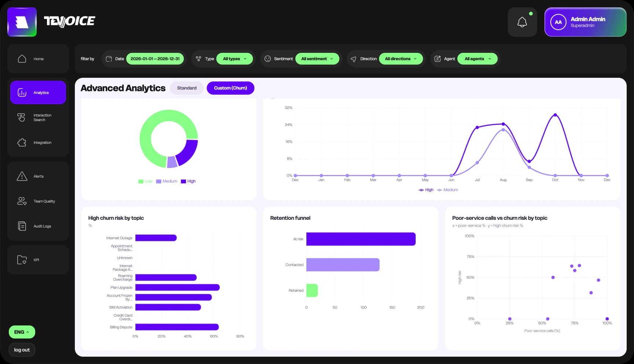This screenshot has height=364, width=634.
Task: Click the Billing Dispute churn bar
Action: [177, 327]
